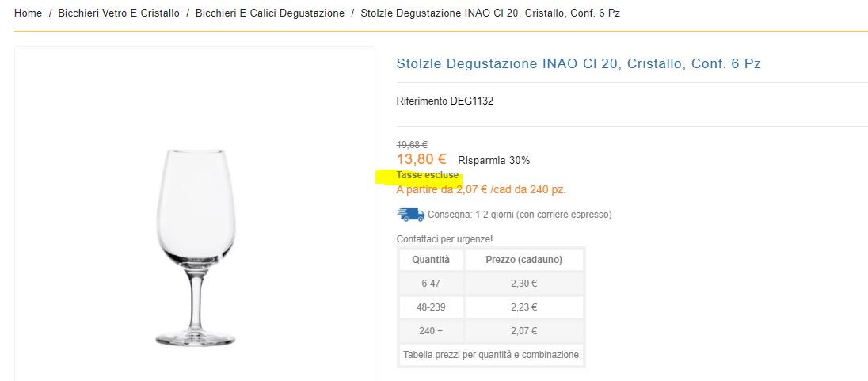868x381 pixels.
Task: Click the highlighted Tasse escluse label
Action: [x=428, y=175]
